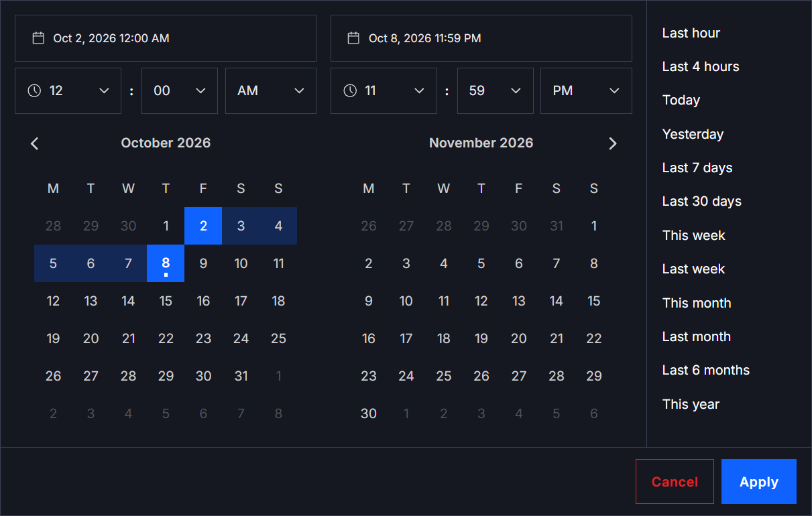Click the Cancel button
This screenshot has height=516, width=812.
[675, 482]
